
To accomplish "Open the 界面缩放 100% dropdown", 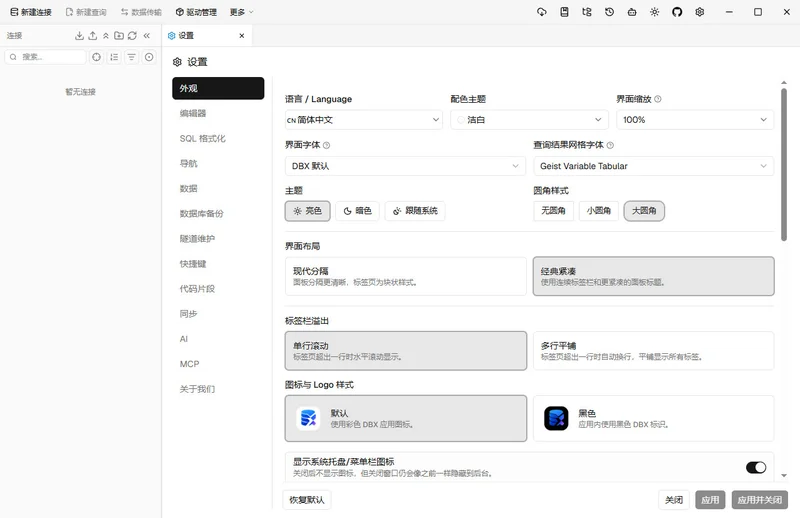I will click(x=695, y=120).
